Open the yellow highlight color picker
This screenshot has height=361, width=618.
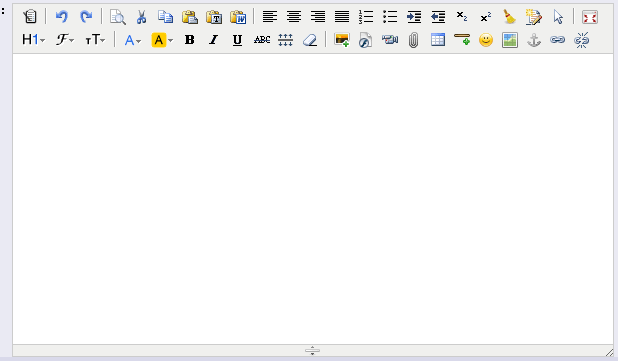tap(162, 40)
